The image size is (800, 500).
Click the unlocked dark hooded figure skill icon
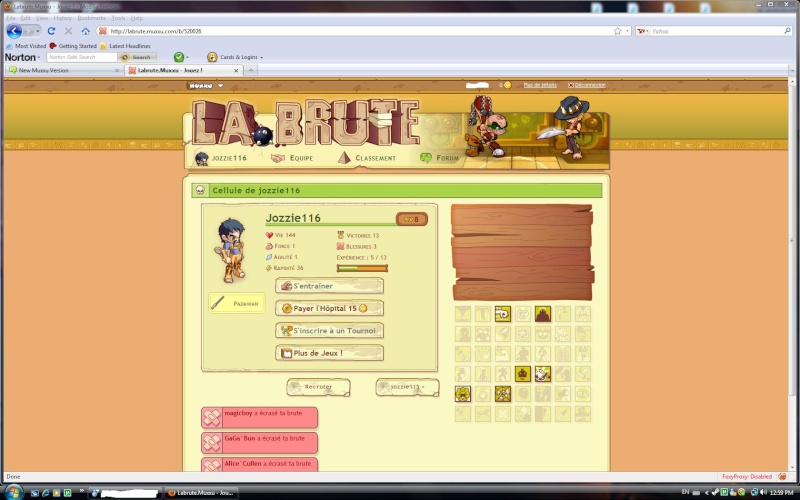coord(542,314)
